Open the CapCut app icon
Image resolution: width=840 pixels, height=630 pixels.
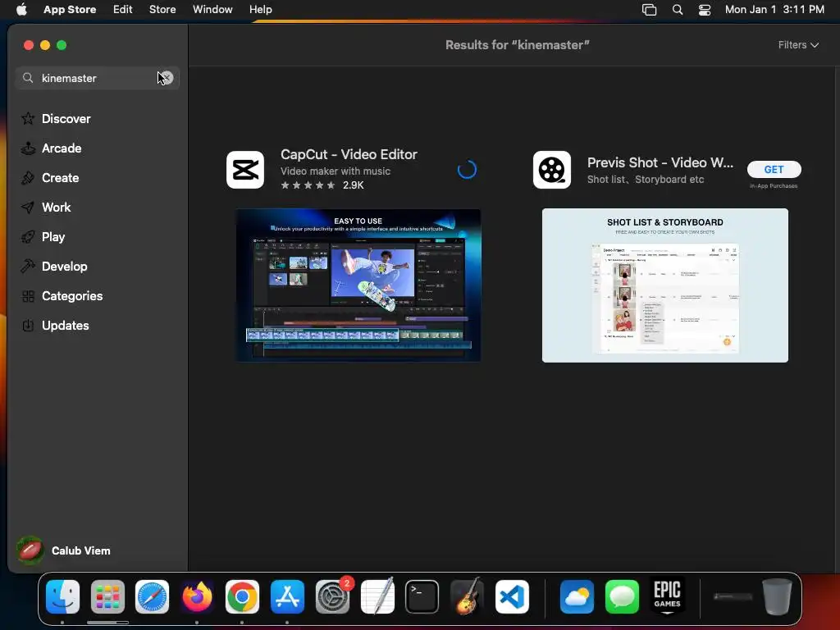pyautogui.click(x=245, y=170)
